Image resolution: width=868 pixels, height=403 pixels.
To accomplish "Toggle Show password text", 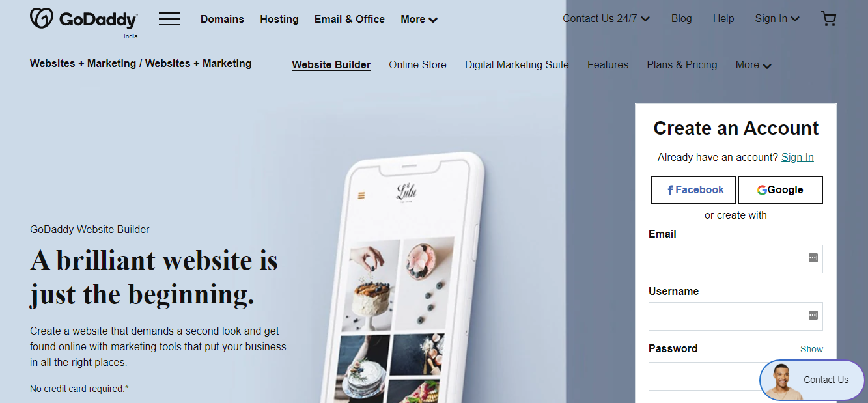I will point(811,349).
